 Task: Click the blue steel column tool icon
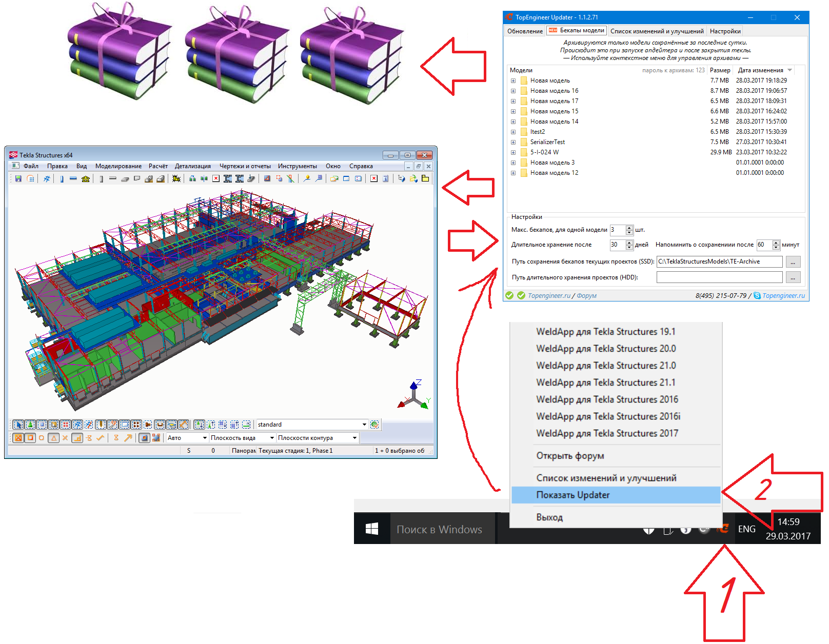coord(62,178)
